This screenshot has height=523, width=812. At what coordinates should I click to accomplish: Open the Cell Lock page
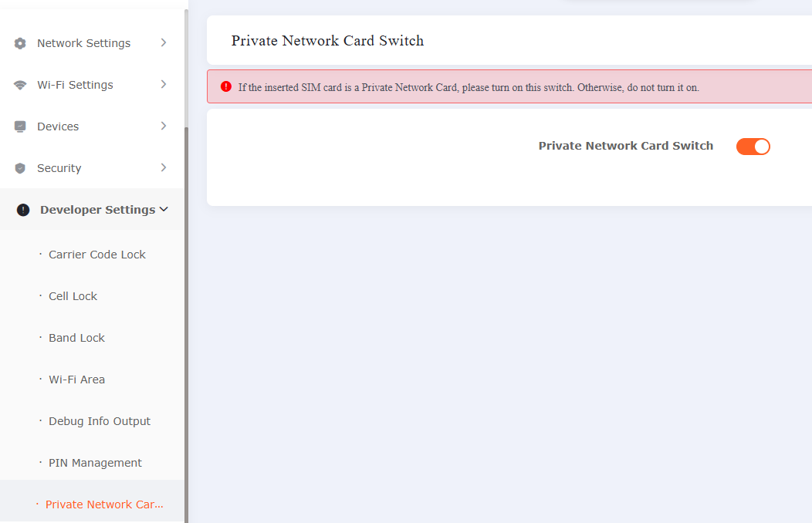click(x=73, y=296)
